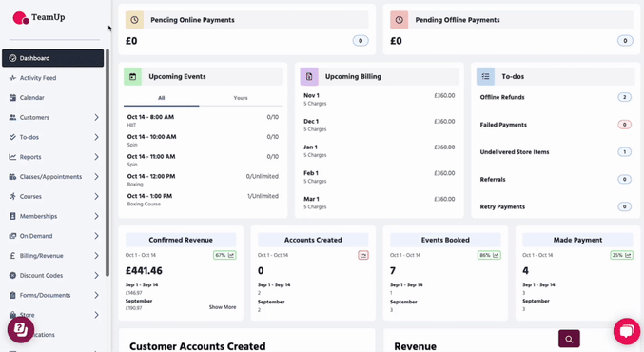Click the Courses running figure icon
Screen dimensions: 644x352
click(x=12, y=196)
